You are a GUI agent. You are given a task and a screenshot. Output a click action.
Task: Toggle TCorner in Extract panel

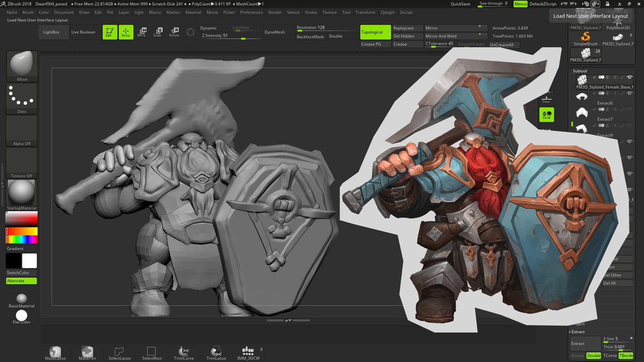pos(610,356)
